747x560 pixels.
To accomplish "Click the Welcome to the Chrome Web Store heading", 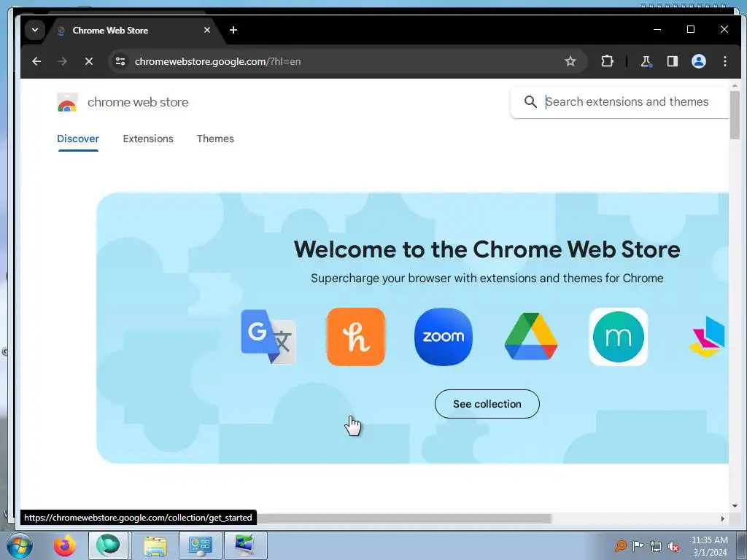I will [487, 249].
